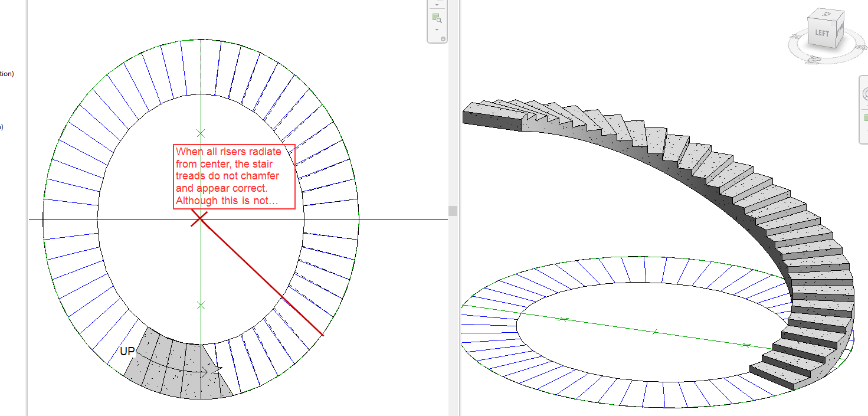Click the vertical scrollbar of the plan view
The image size is (868, 416).
click(x=453, y=209)
